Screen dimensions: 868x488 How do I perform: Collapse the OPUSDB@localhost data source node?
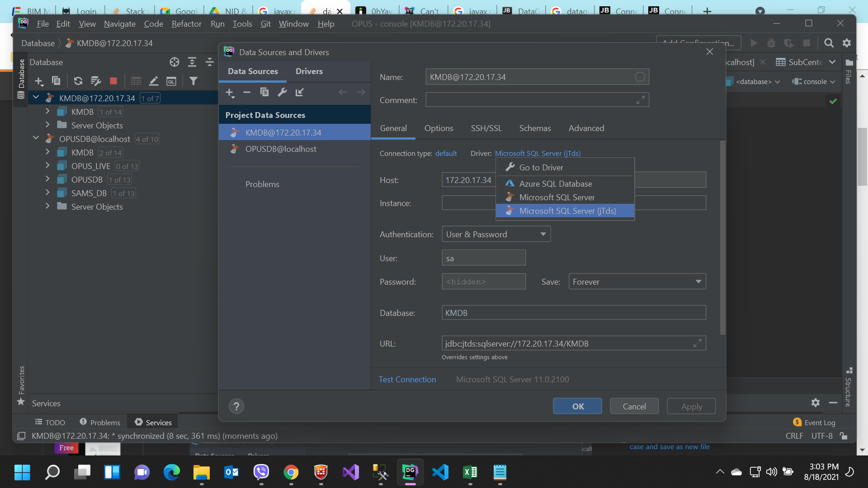tap(36, 138)
